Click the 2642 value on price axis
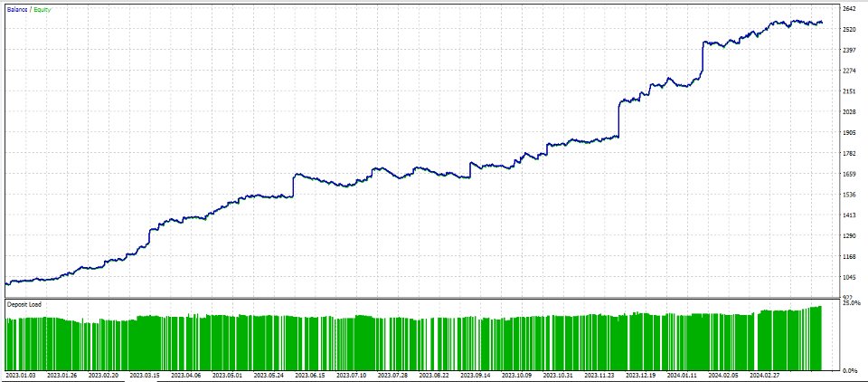868x382 pixels. coord(849,8)
